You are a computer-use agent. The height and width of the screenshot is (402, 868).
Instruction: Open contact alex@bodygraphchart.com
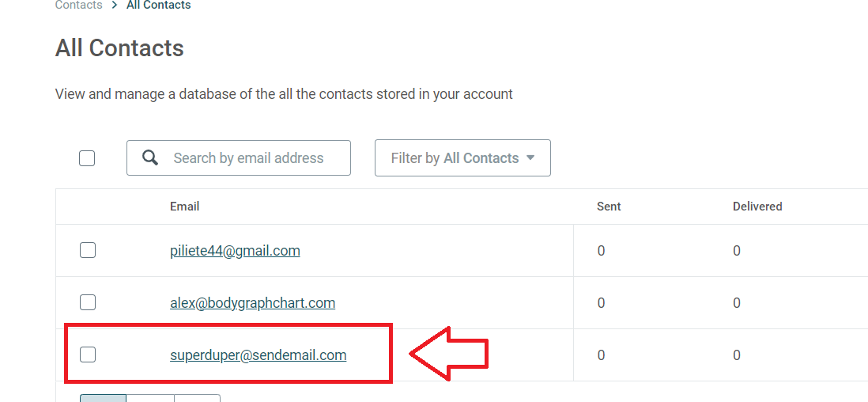pyautogui.click(x=252, y=303)
